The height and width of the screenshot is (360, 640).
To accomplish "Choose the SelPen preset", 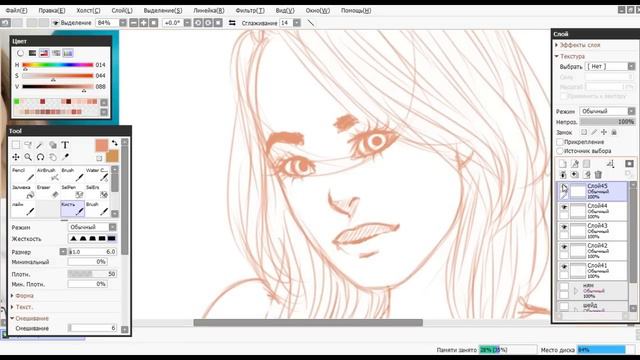I will 72,191.
